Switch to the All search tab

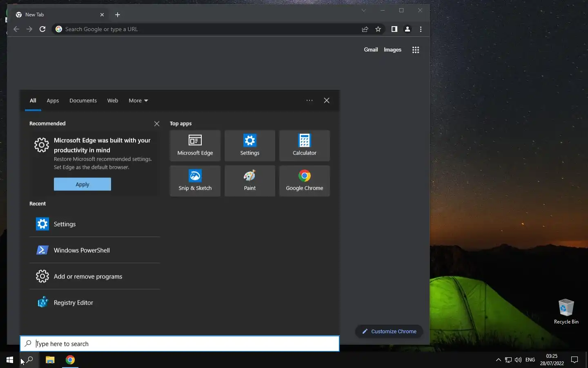33,101
